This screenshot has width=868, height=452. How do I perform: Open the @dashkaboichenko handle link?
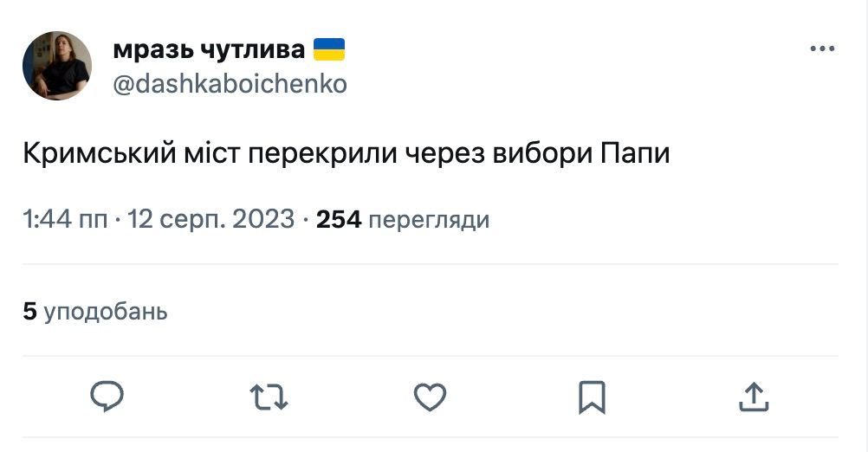click(230, 84)
